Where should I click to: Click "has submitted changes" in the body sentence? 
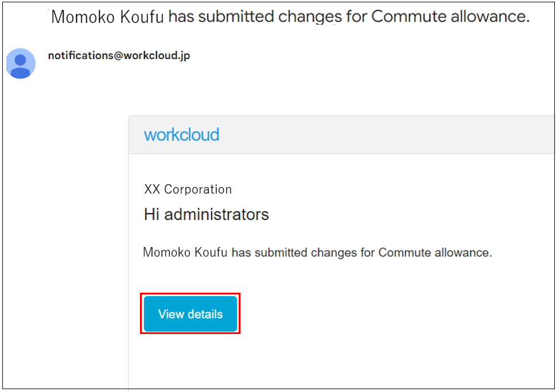[x=294, y=252]
